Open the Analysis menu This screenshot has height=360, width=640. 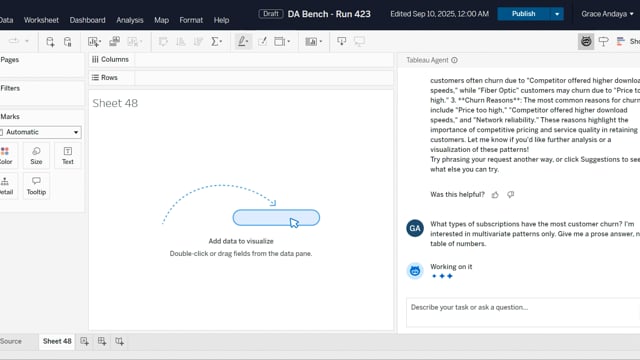tap(130, 20)
